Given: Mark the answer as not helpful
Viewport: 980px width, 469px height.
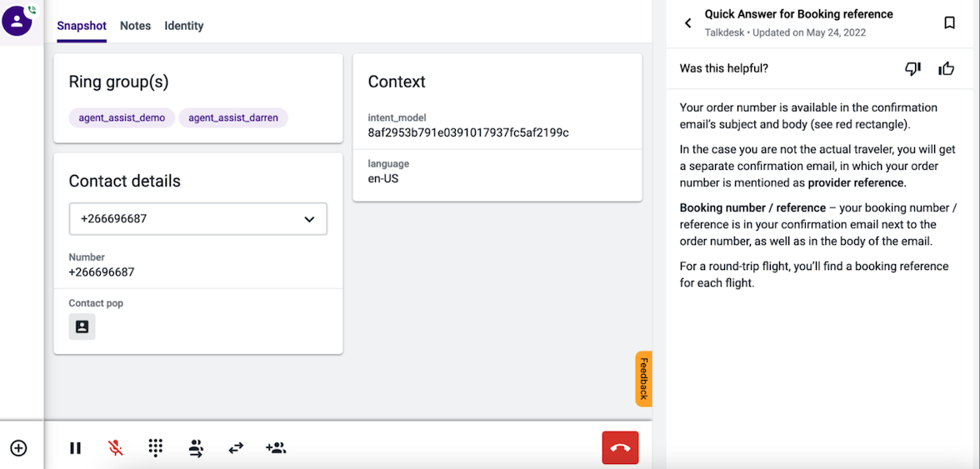Looking at the screenshot, I should [913, 68].
